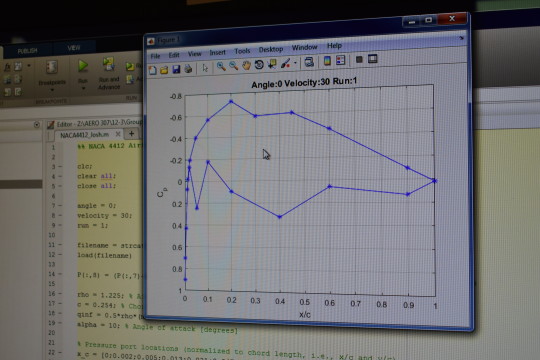Click the x/c axis label
The image size is (540, 360).
tap(305, 314)
